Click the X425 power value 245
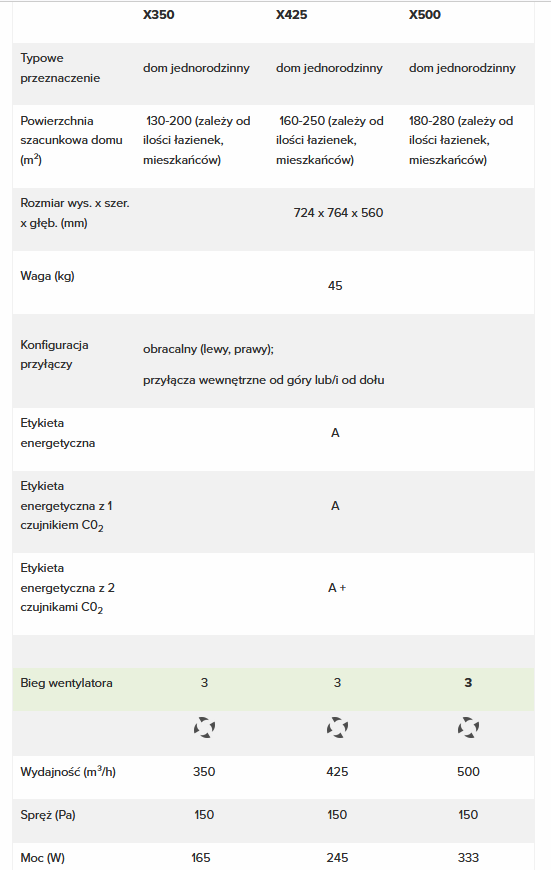 click(337, 858)
